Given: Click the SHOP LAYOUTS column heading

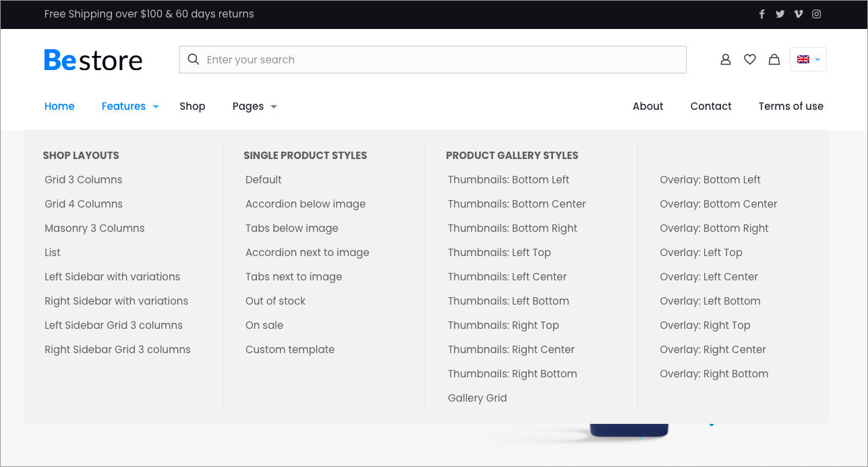Looking at the screenshot, I should [81, 155].
